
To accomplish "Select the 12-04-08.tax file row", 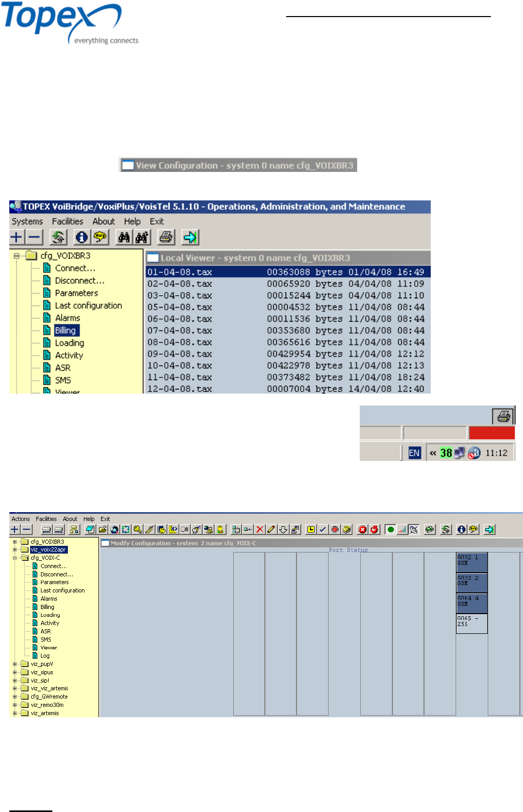I will click(x=288, y=389).
